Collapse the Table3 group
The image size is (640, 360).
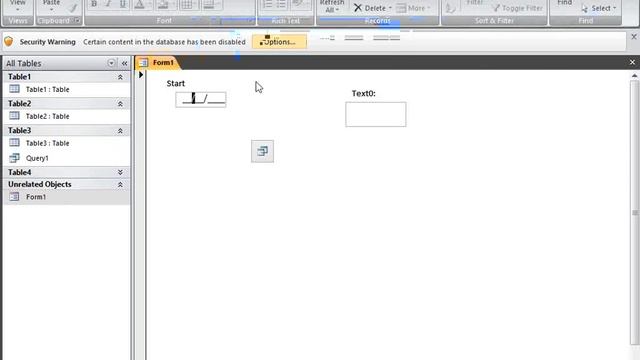point(120,131)
